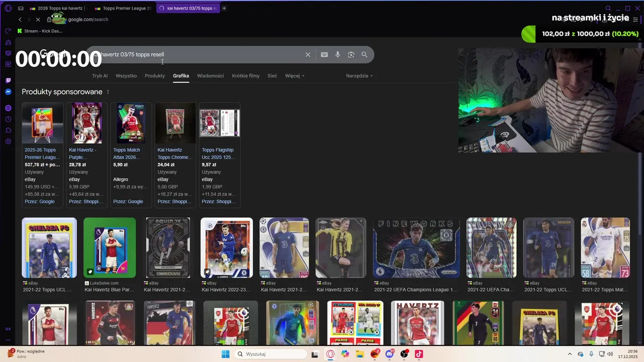Select the Tryb AI search tab
The image size is (644, 362).
click(x=100, y=76)
